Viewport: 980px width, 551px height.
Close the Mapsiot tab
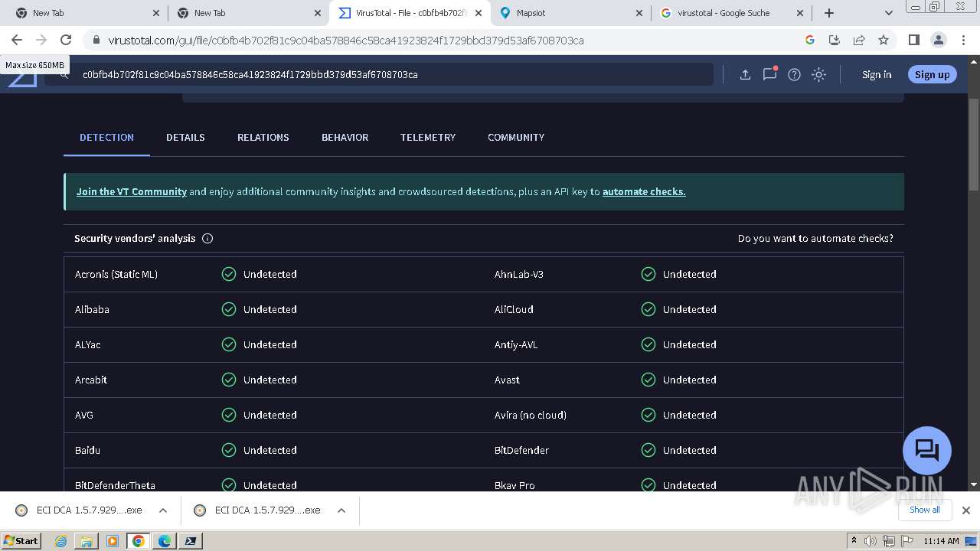click(x=639, y=13)
